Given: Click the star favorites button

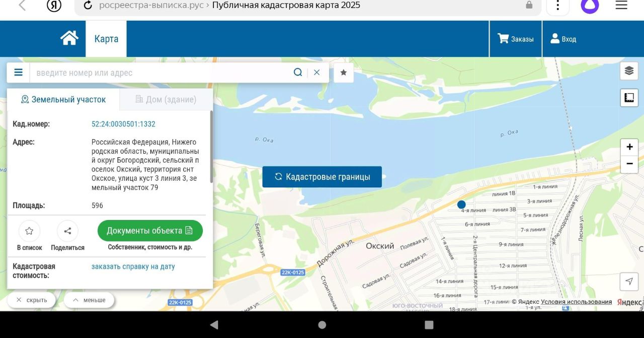Looking at the screenshot, I should 344,73.
